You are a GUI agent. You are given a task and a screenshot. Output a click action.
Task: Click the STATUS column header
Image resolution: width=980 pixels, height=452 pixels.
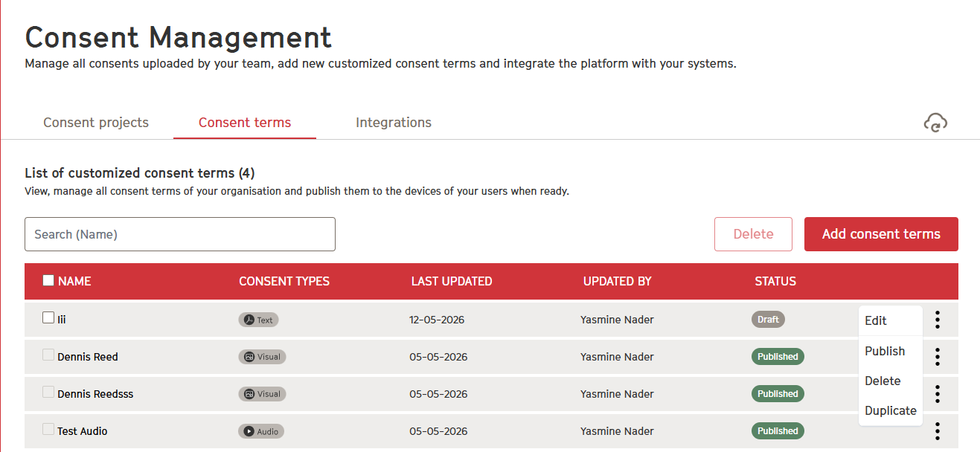pos(775,281)
